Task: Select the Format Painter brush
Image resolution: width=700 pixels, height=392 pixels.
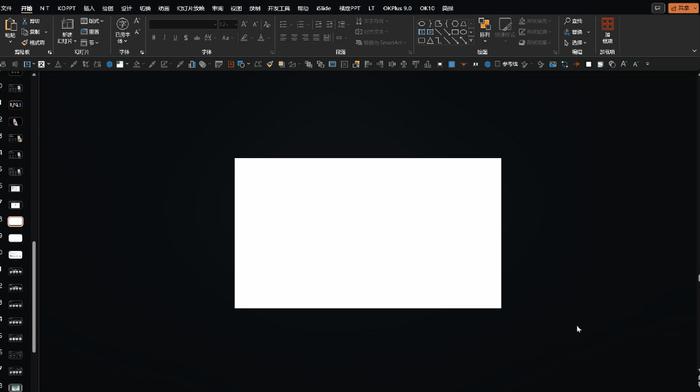Action: coord(25,42)
